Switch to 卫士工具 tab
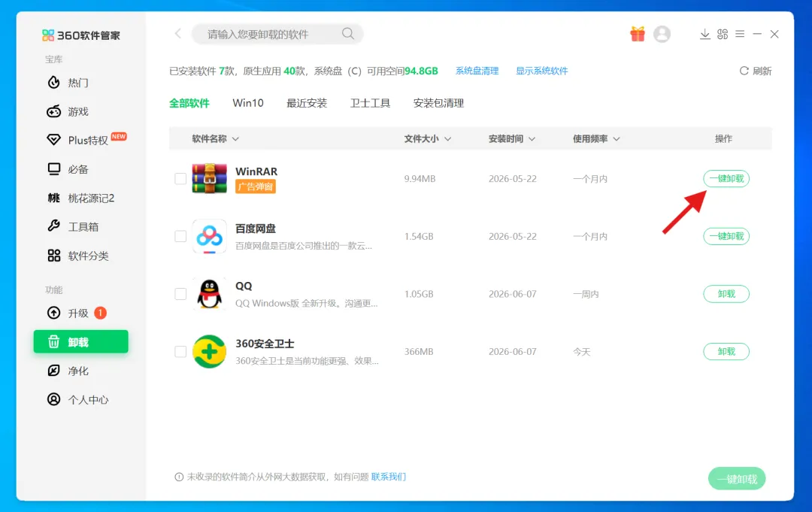Viewport: 812px width, 512px height. (x=370, y=103)
